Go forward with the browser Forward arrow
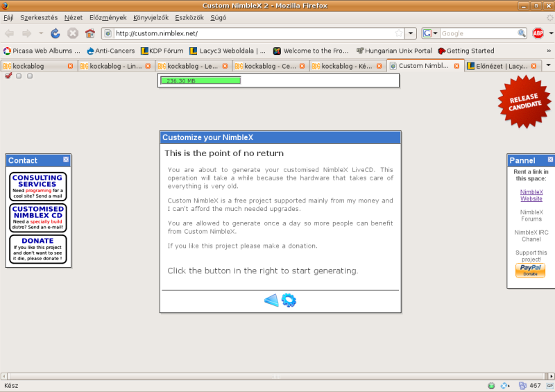555x392 pixels. (26, 33)
